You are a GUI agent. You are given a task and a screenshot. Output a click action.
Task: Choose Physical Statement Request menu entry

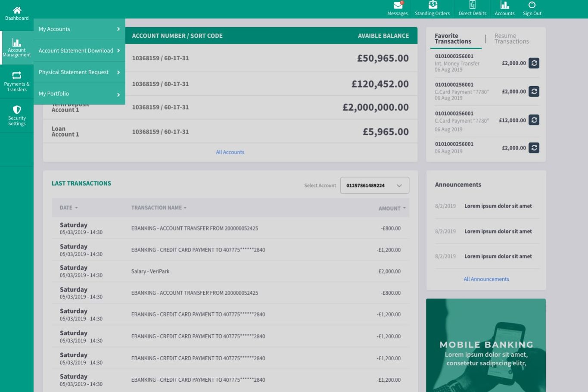pyautogui.click(x=79, y=72)
